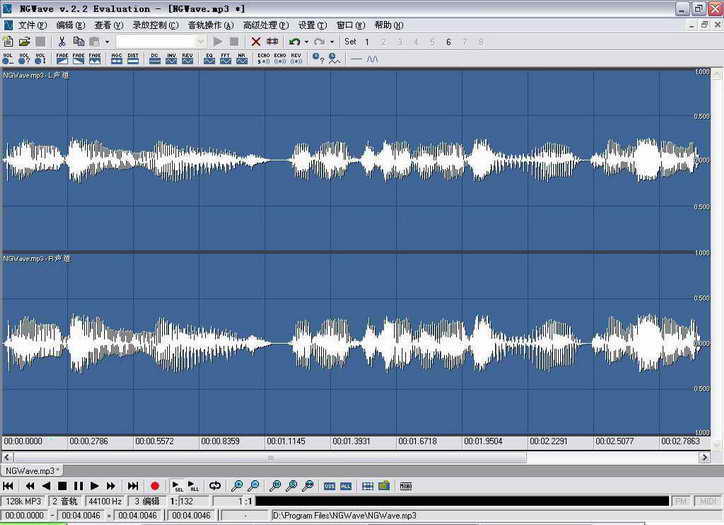Click the red Record button
724x525 pixels.
pyautogui.click(x=155, y=486)
